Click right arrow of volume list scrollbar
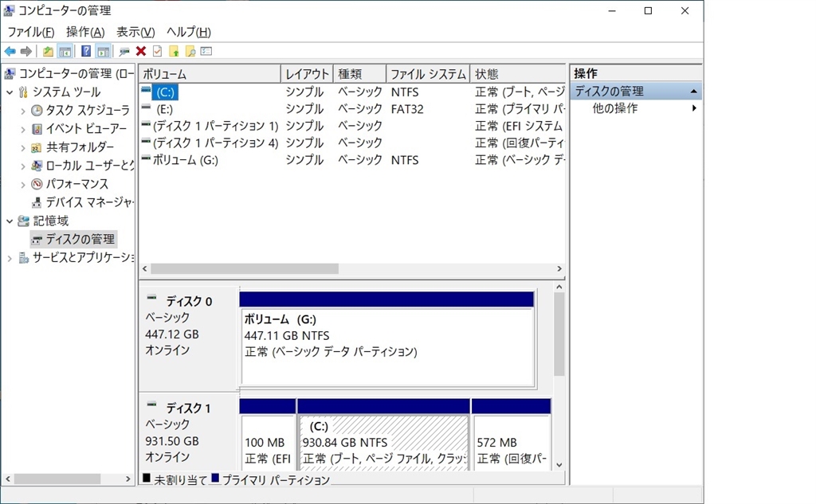Viewport: 816px width, 504px height. coord(559,269)
